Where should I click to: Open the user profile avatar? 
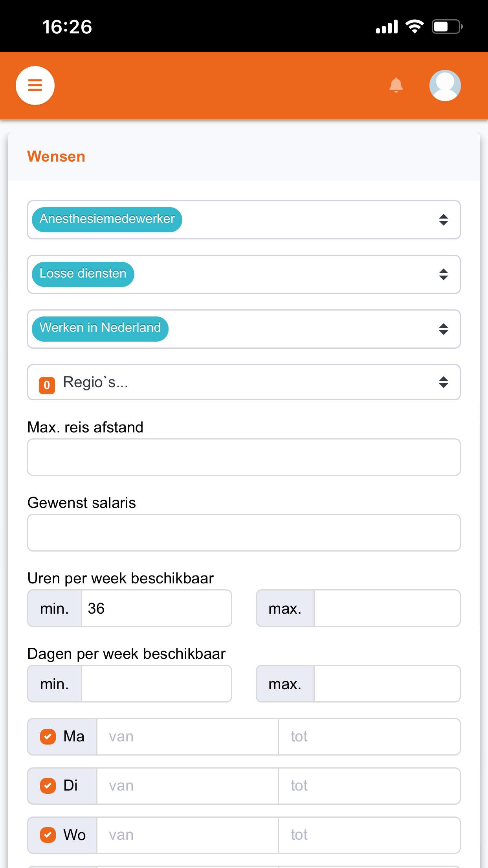445,85
